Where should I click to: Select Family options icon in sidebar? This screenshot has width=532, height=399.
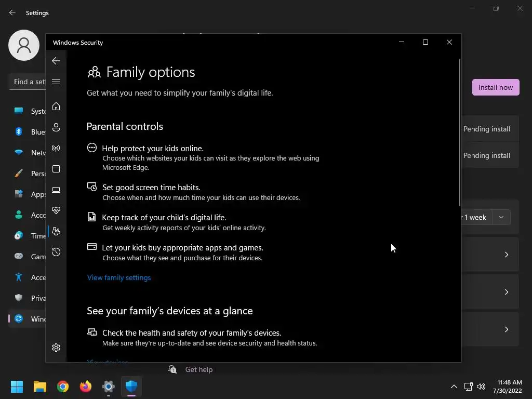[56, 231]
